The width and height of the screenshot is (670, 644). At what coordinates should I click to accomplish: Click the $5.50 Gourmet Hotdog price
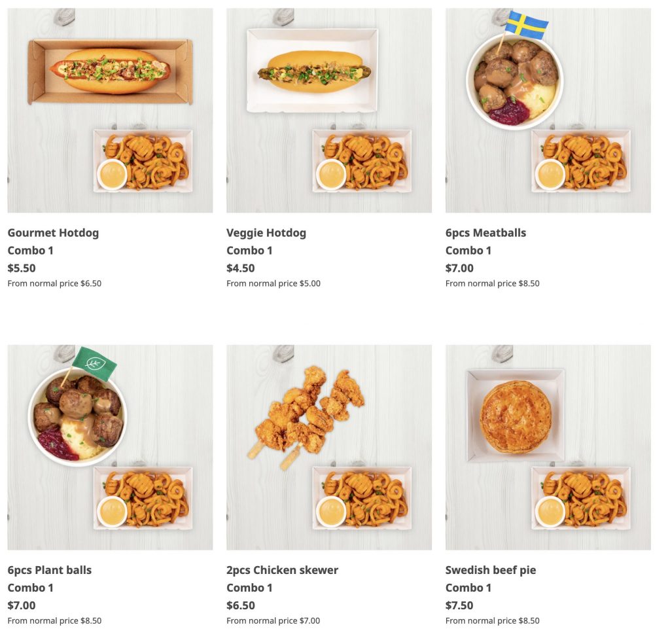(x=22, y=268)
